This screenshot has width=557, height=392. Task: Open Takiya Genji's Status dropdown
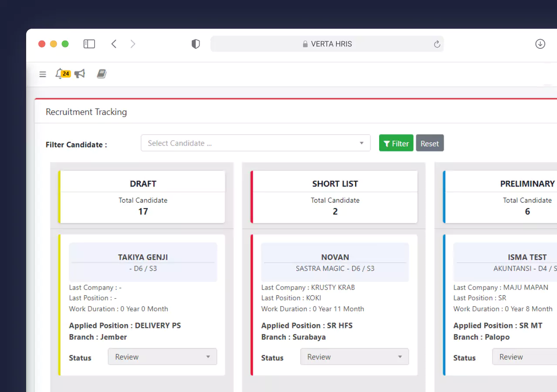click(162, 357)
